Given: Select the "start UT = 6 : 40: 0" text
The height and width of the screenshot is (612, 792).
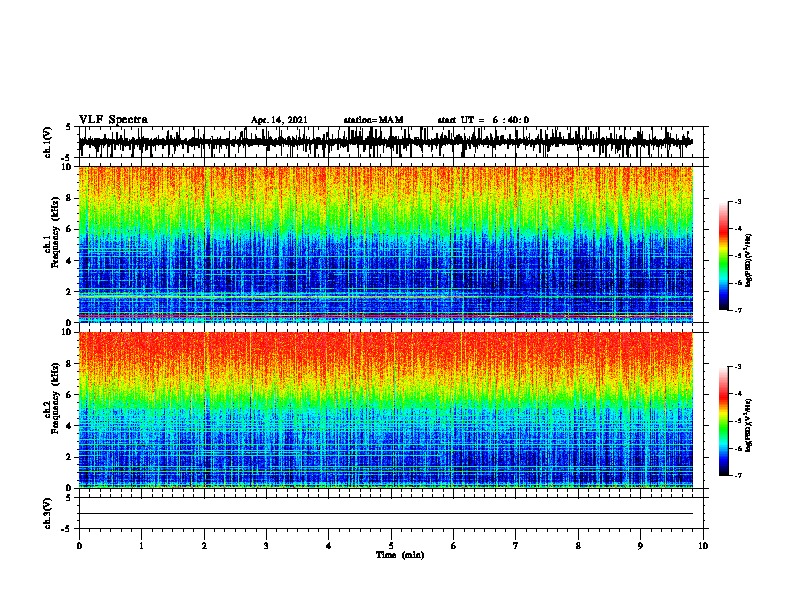Looking at the screenshot, I should (483, 120).
